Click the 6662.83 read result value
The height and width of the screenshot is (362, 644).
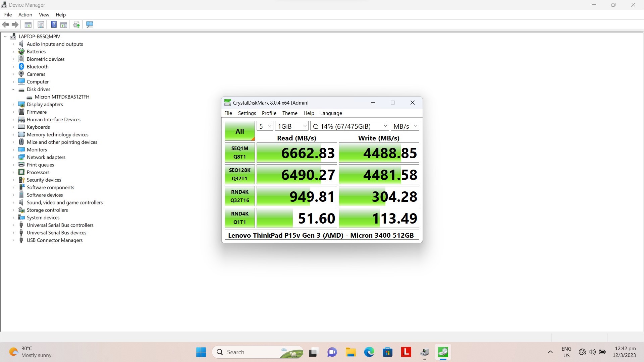click(297, 153)
